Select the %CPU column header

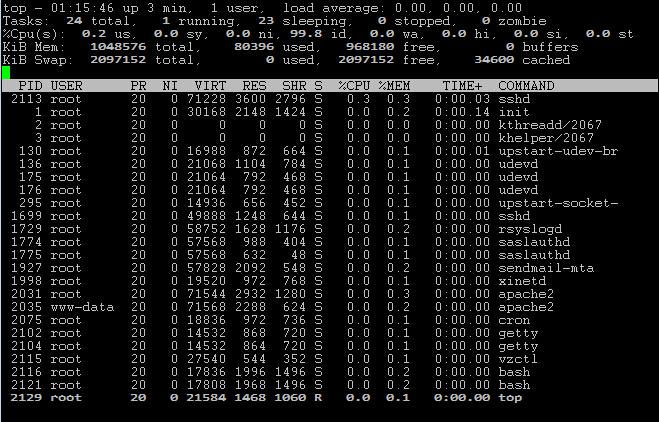[x=355, y=86]
